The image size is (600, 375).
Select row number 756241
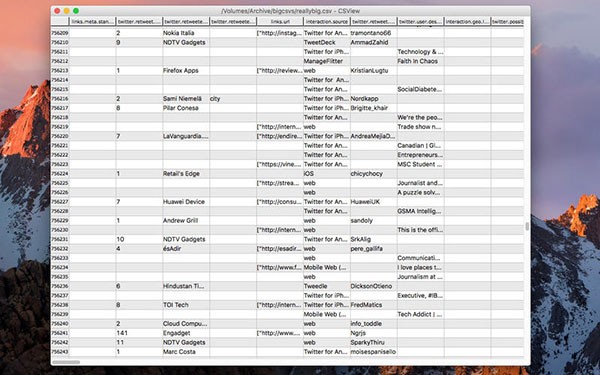point(60,333)
